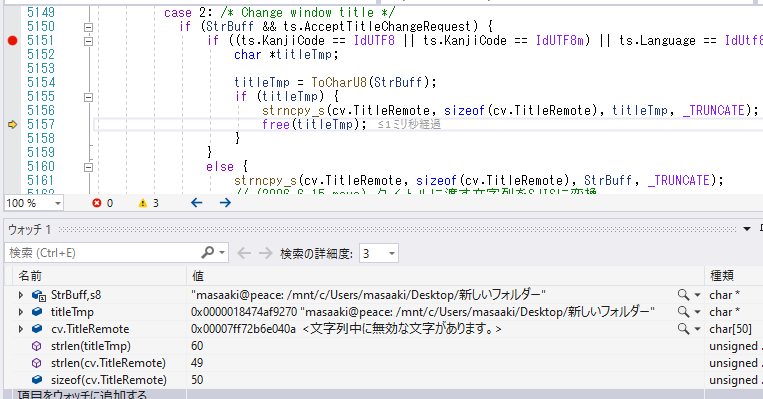
Task: Expand the cv.TitleRemote watch entry
Action: click(x=20, y=329)
